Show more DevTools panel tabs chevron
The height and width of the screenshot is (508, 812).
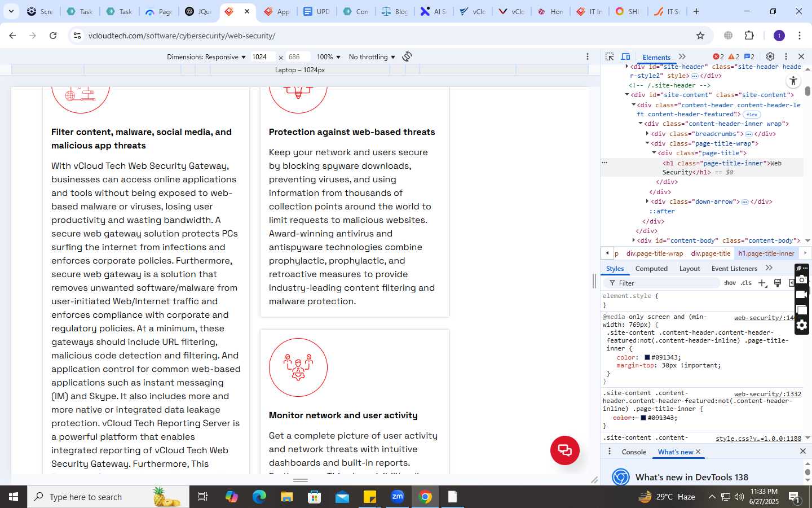click(x=682, y=56)
